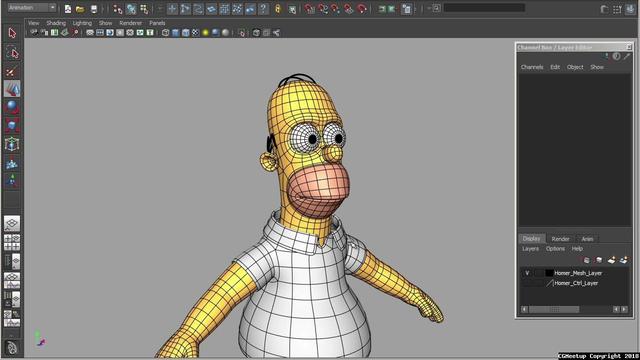Click the question mark help toolbar icon
Image resolution: width=640 pixels, height=360 pixels.
point(264,9)
